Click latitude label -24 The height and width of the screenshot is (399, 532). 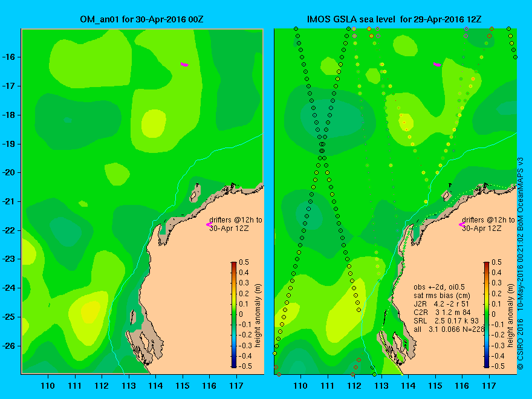click(x=9, y=288)
